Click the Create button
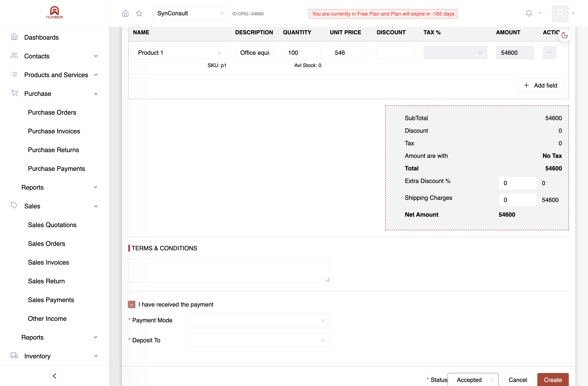The width and height of the screenshot is (588, 386). click(553, 380)
